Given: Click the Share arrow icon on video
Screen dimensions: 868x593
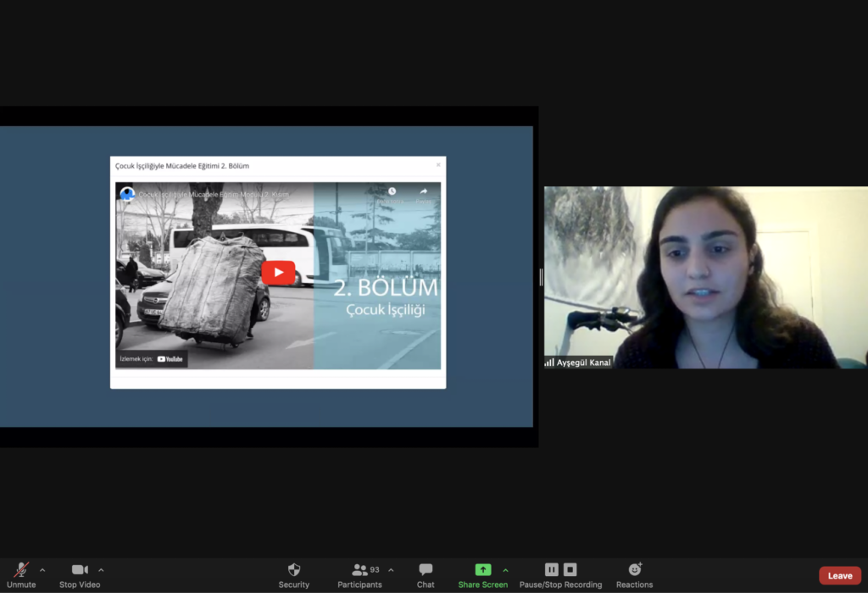Looking at the screenshot, I should (x=424, y=191).
